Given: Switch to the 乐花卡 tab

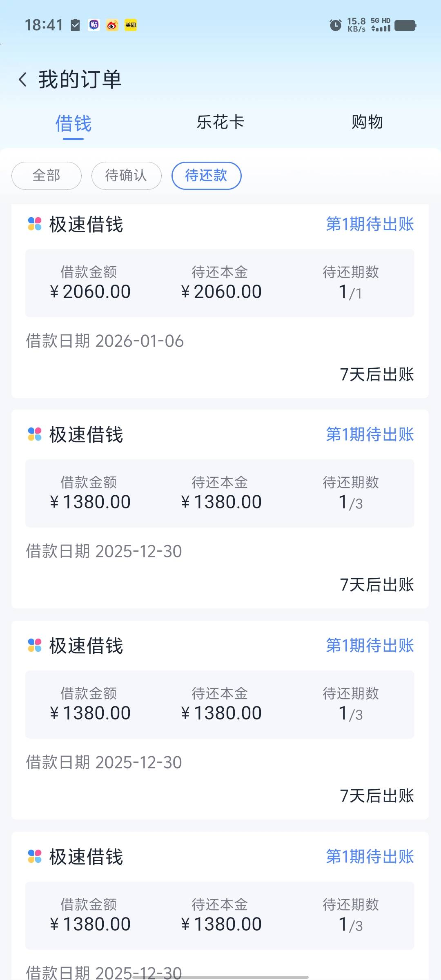Looking at the screenshot, I should 220,122.
